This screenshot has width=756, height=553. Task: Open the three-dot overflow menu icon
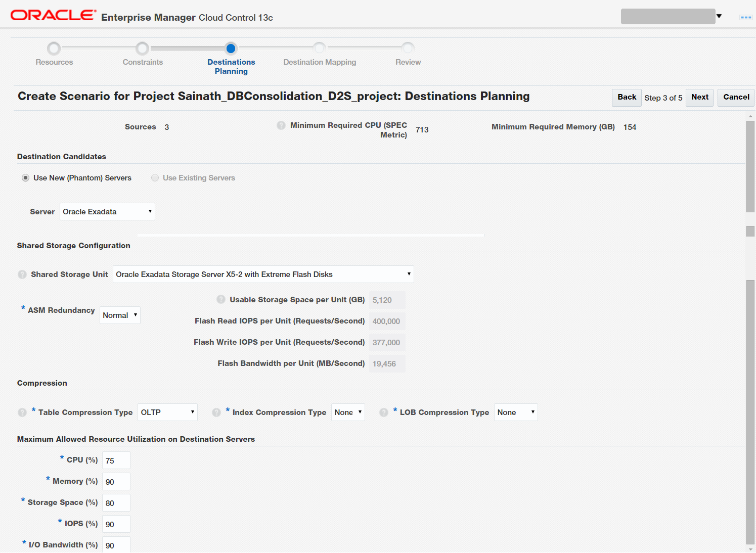pos(746,17)
